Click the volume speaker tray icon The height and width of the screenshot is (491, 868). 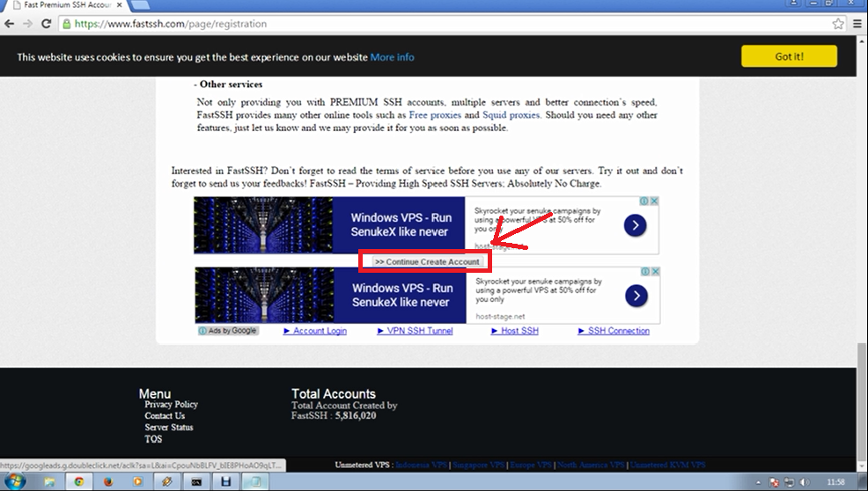[x=805, y=483]
